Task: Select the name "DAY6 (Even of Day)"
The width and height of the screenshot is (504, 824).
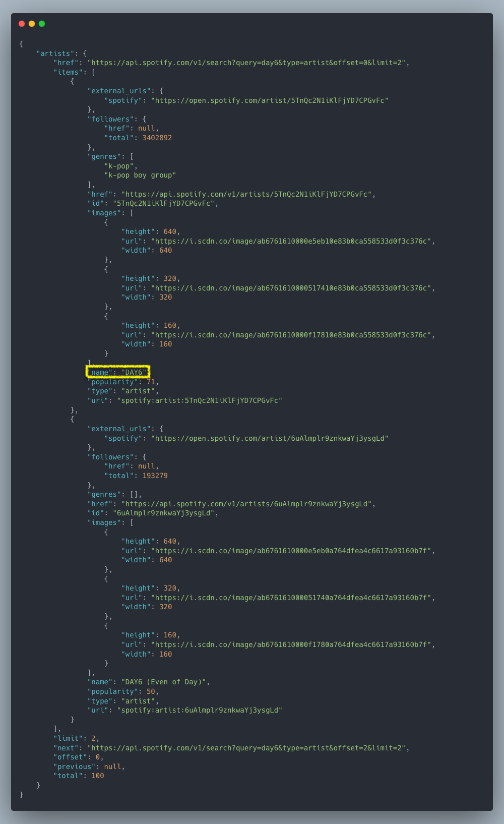Action: click(x=164, y=682)
